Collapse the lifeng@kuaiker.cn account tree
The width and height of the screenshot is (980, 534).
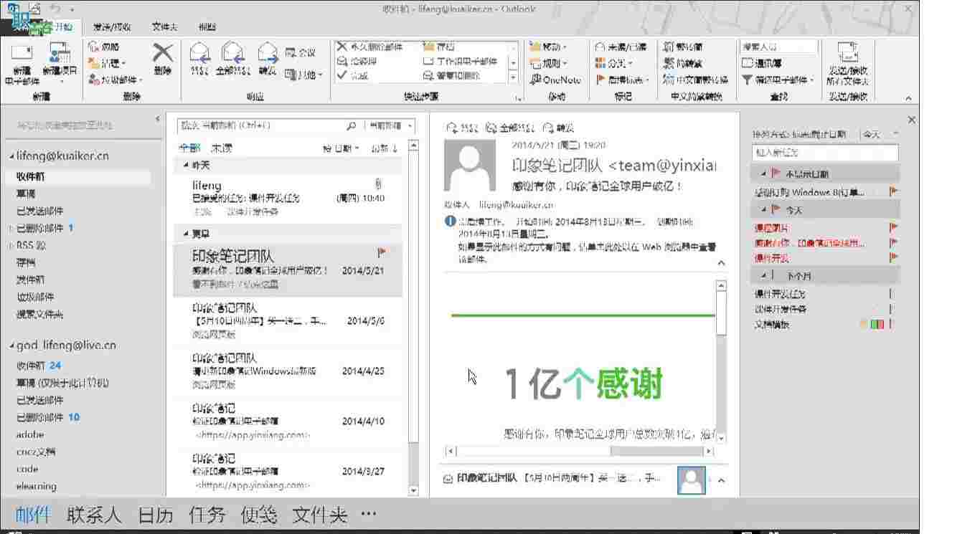tap(11, 156)
